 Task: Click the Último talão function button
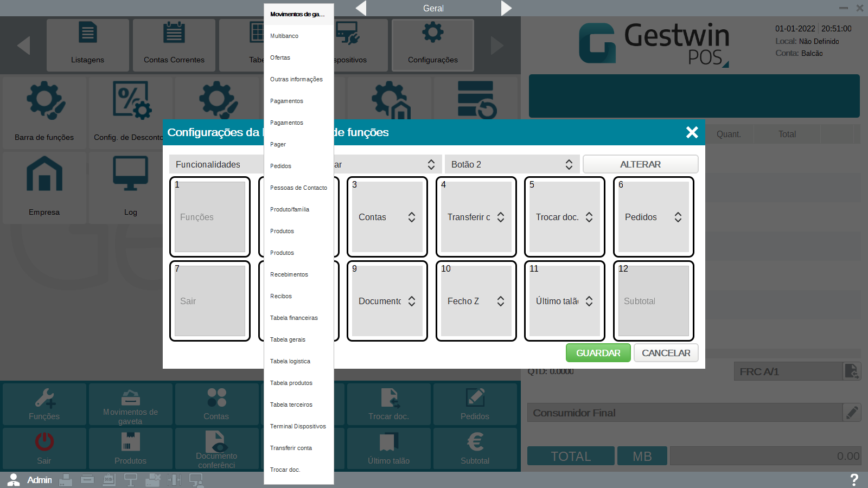pos(389,448)
